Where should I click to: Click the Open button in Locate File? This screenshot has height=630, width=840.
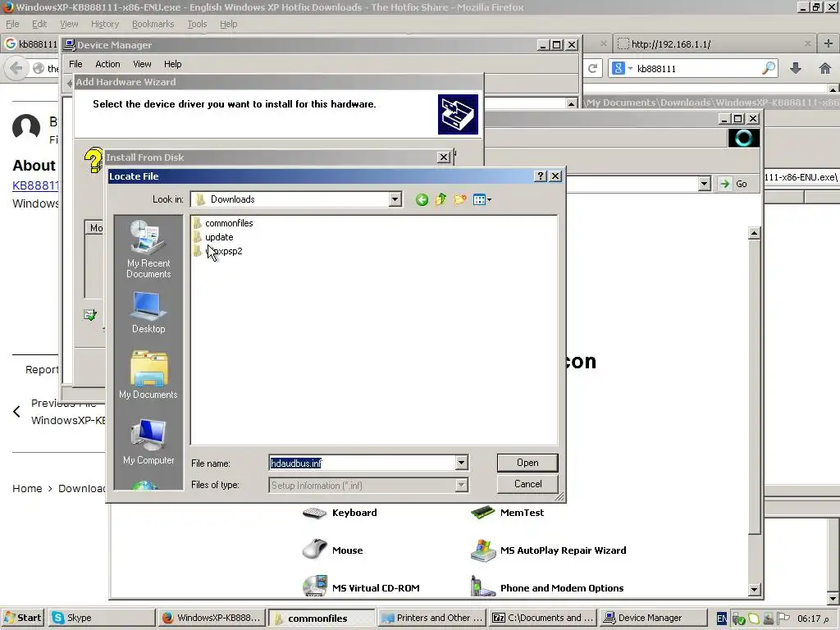[x=527, y=463]
